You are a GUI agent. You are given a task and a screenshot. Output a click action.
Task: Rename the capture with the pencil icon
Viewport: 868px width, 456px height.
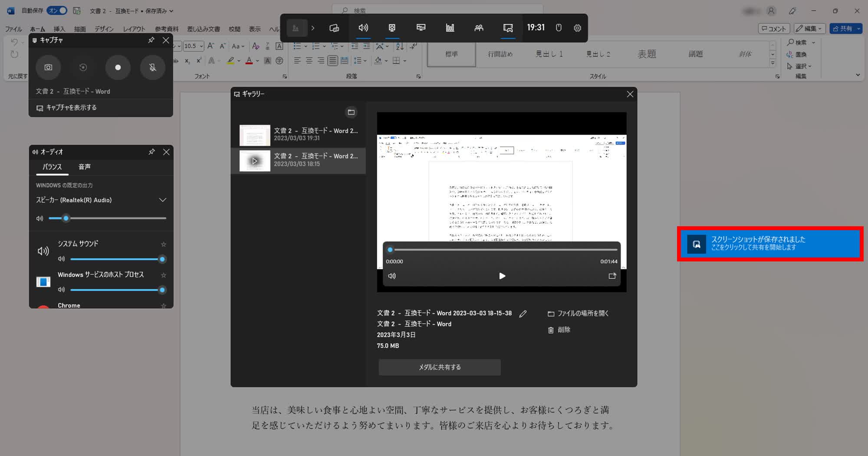[523, 314]
